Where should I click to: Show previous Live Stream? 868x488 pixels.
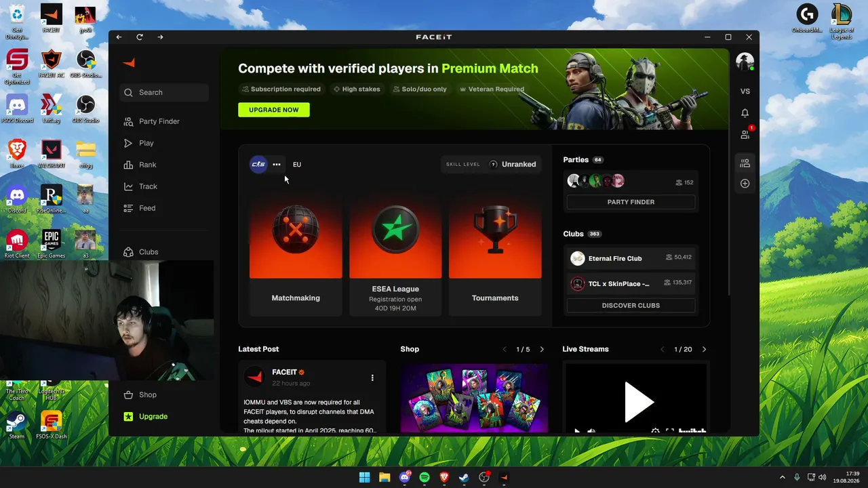click(x=663, y=350)
